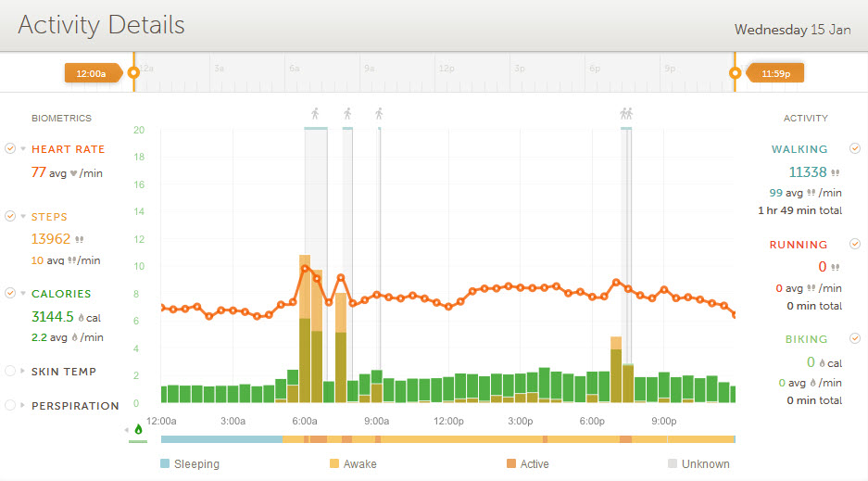Screen dimensions: 868x481
Task: Click the first walking activity icon above chart
Action: tap(315, 114)
